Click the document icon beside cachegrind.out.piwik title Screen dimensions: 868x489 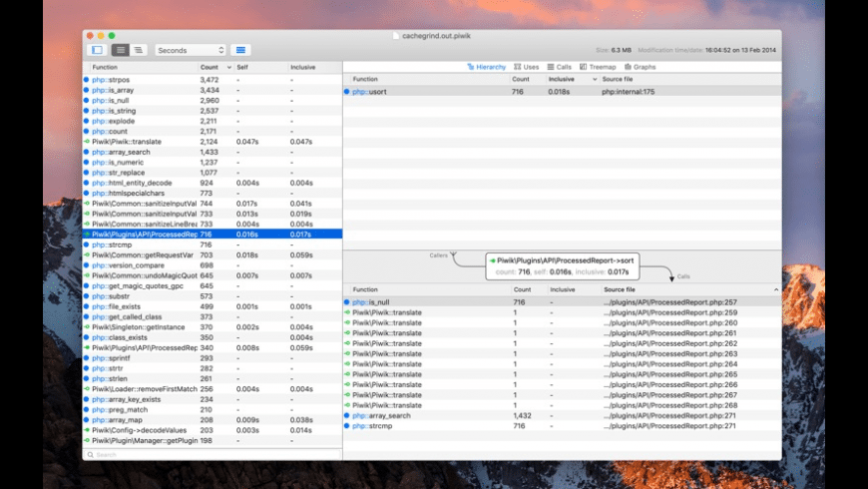395,36
